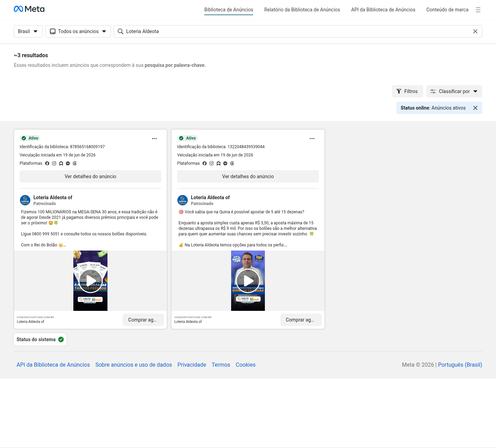The image size is (496, 448).
Task: Click the Status do sistema button
Action: [x=40, y=339]
